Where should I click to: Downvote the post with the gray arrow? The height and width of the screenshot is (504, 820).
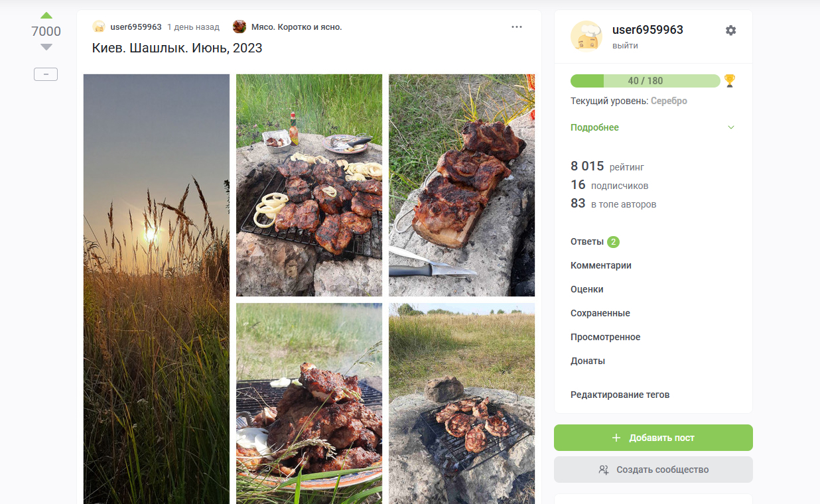pyautogui.click(x=46, y=47)
